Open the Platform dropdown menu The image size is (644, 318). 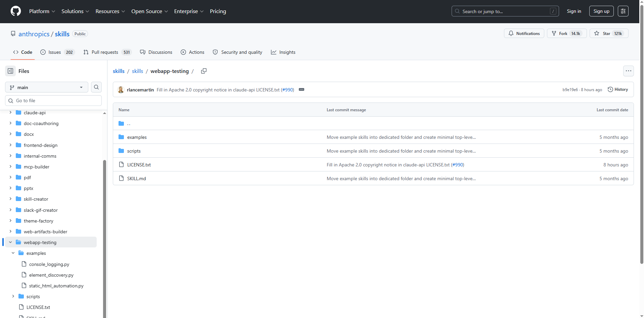pos(42,11)
